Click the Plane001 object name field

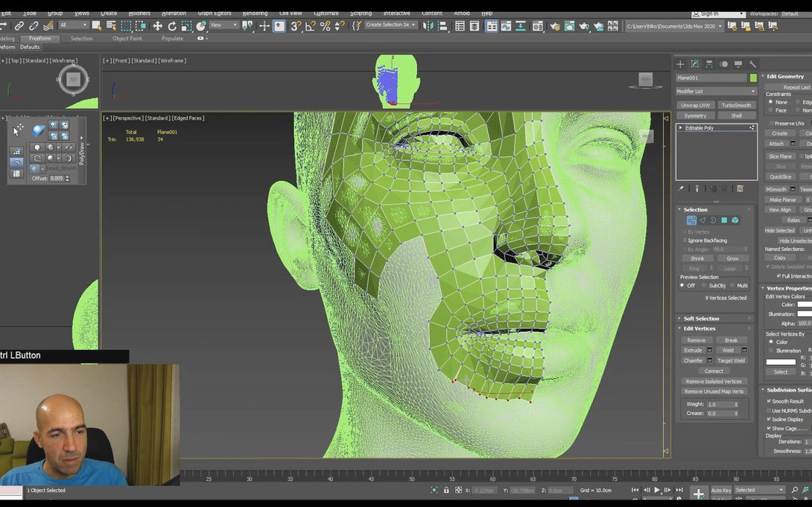[711, 77]
